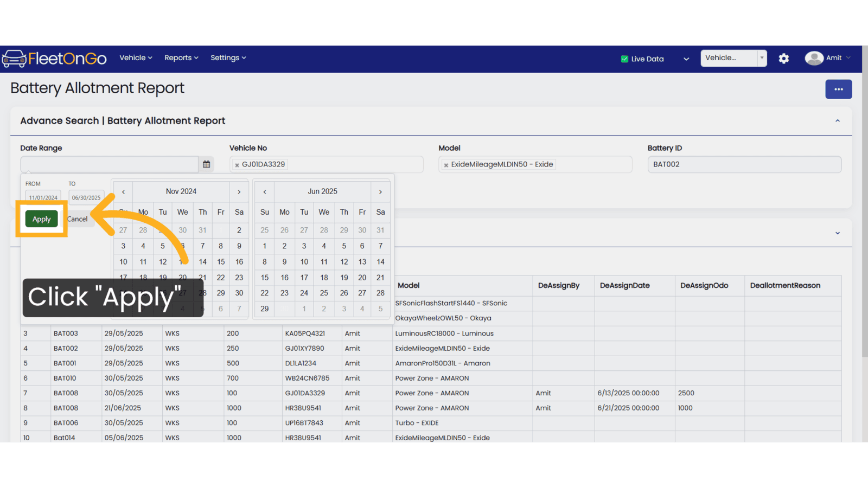Collapse the Advance Search panel
The image size is (868, 488).
tap(837, 121)
